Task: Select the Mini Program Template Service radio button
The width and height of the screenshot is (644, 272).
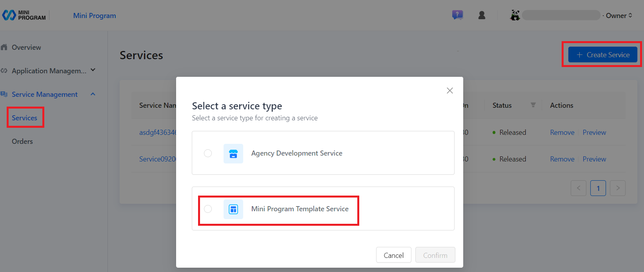Action: pyautogui.click(x=208, y=209)
